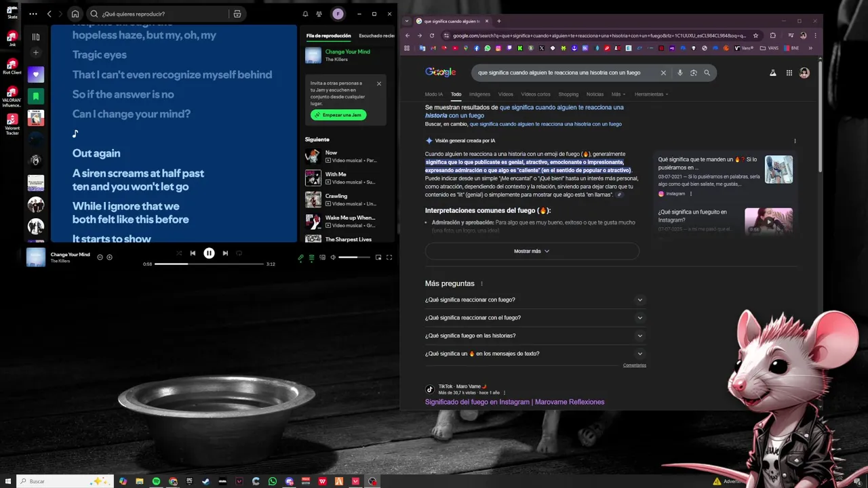Start Google voice search
The image size is (868, 488).
tap(679, 73)
